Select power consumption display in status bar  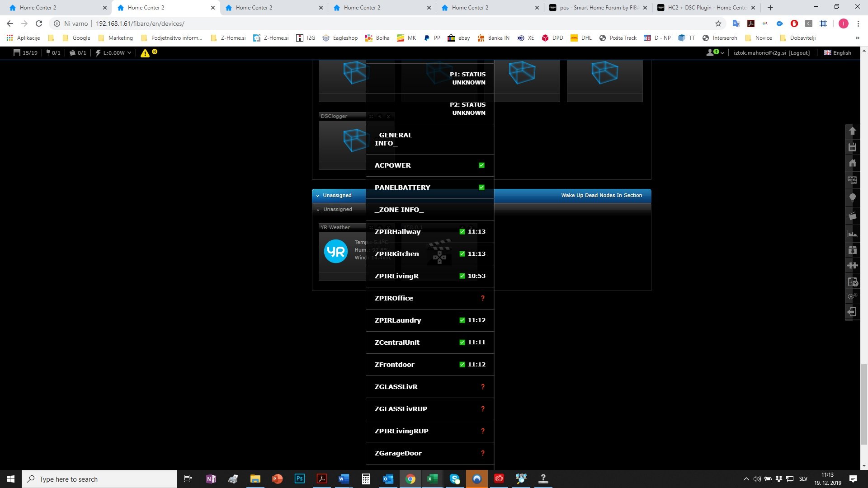(x=113, y=53)
